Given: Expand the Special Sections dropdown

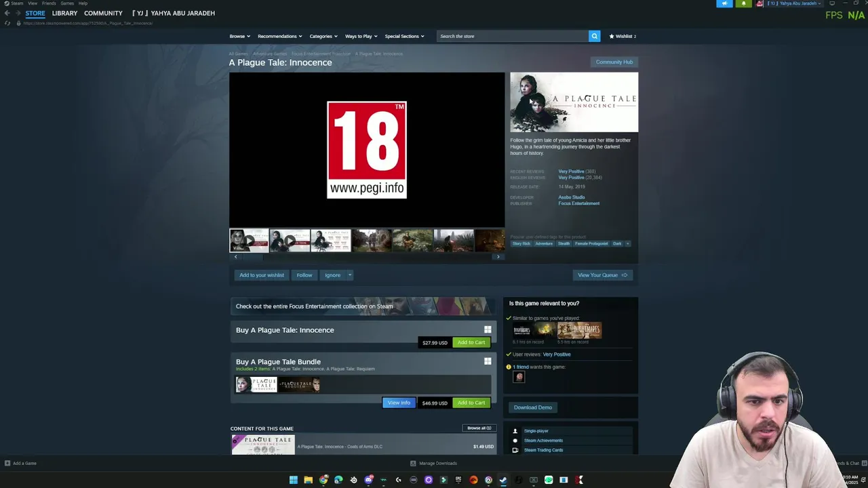Looking at the screenshot, I should [404, 36].
